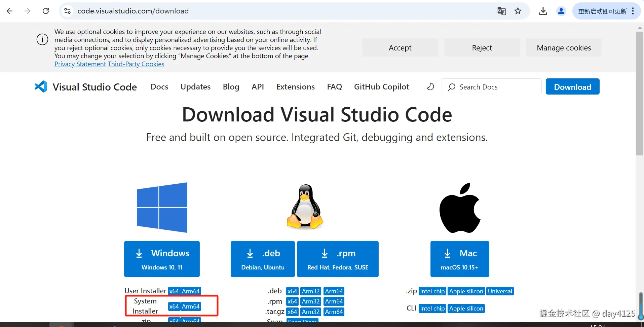Screen dimensions: 644x327
Task: Download Linux .rpm Arm64 build
Action: [334, 301]
